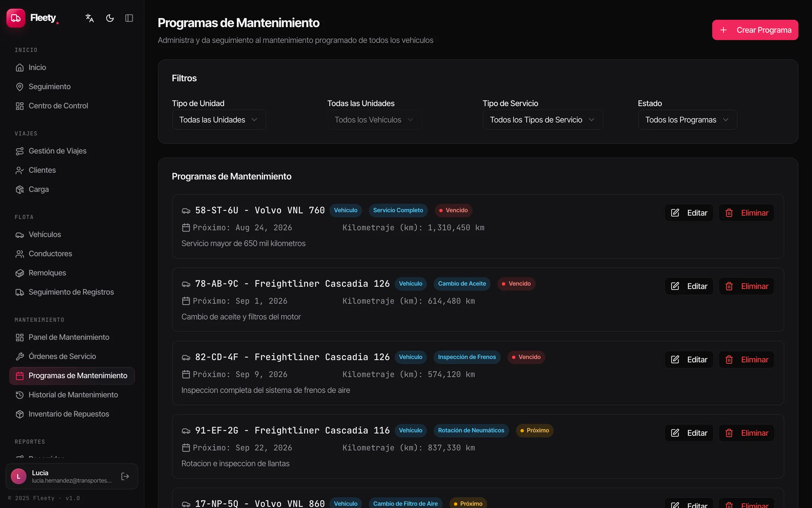812x508 pixels.
Task: Delete the 78-AB-9C Cascadia program
Action: pyautogui.click(x=746, y=286)
